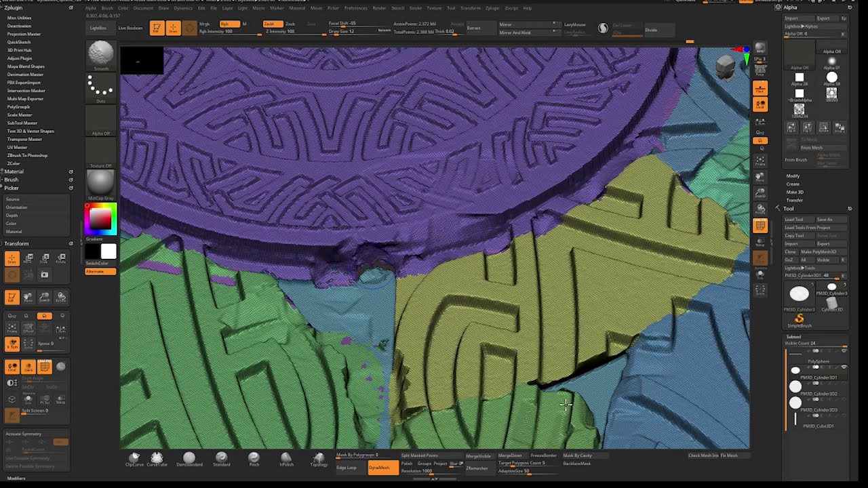868x488 pixels.
Task: Select the Alpha 58 circle thumbnail
Action: coord(832,79)
